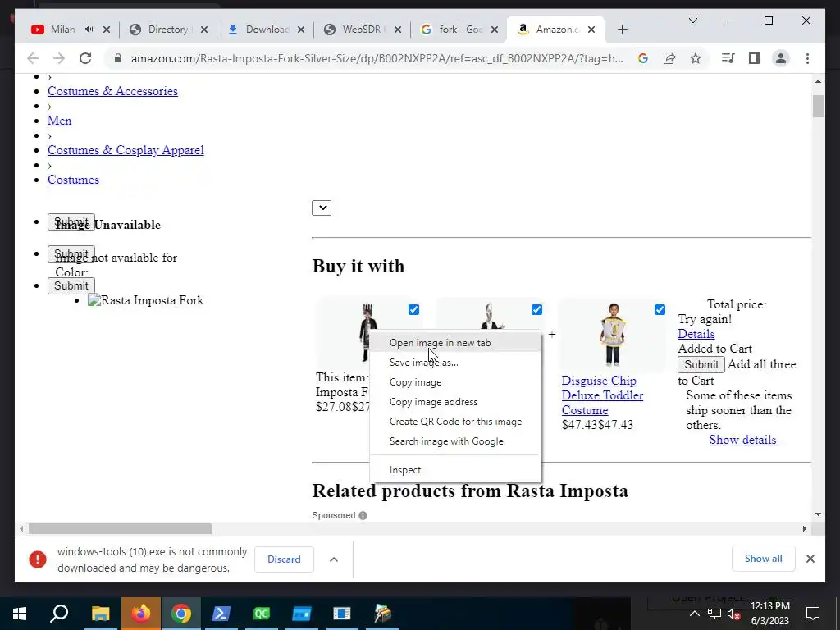Screen dimensions: 840x630
Task: Click Submit button above Rasta Imposta Fork
Action: click(71, 286)
